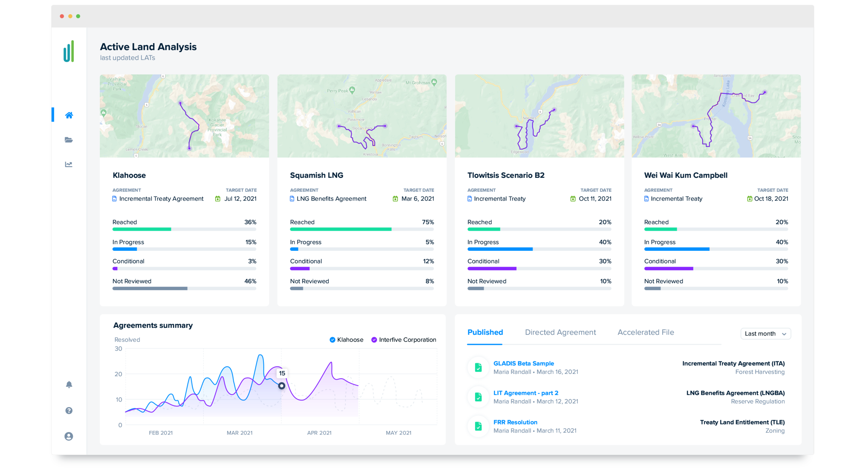Open the user account profile icon
The image size is (868, 468).
(x=69, y=436)
